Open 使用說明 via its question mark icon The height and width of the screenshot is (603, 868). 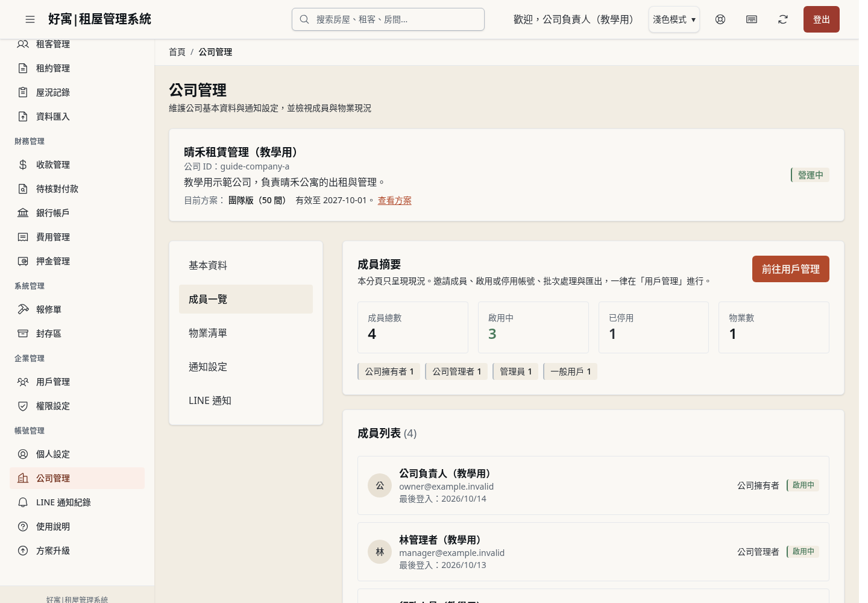[23, 526]
